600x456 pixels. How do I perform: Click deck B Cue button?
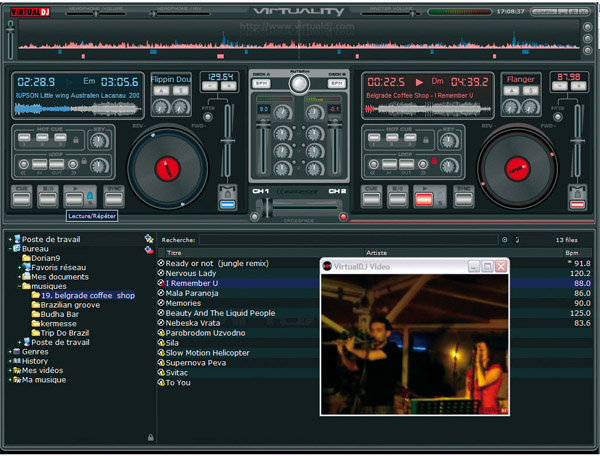click(372, 199)
